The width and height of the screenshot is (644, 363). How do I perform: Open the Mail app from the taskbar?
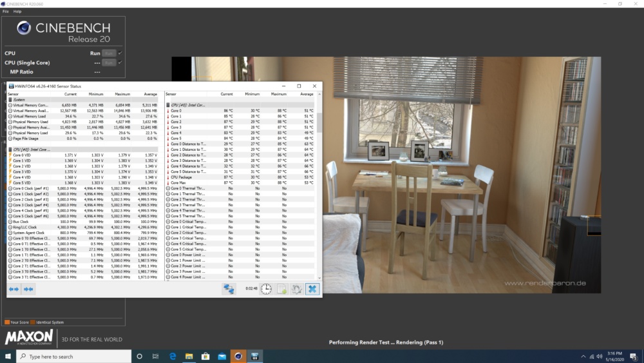coord(222,357)
